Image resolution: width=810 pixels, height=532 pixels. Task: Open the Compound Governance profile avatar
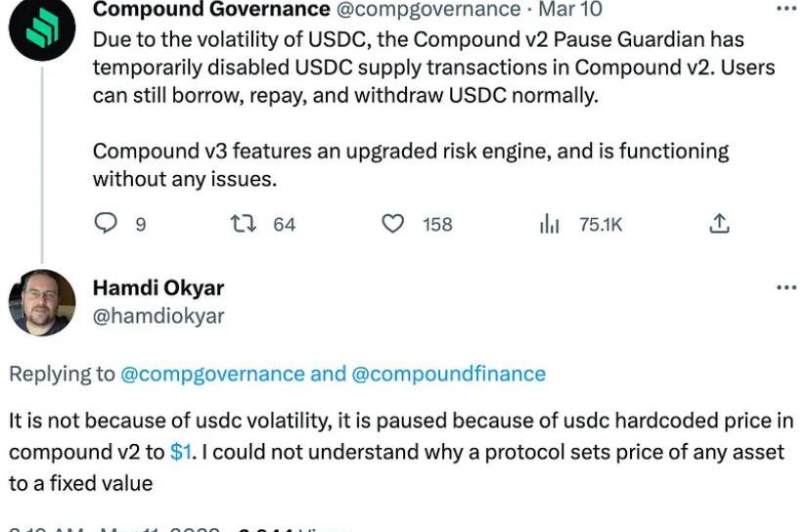[x=42, y=28]
